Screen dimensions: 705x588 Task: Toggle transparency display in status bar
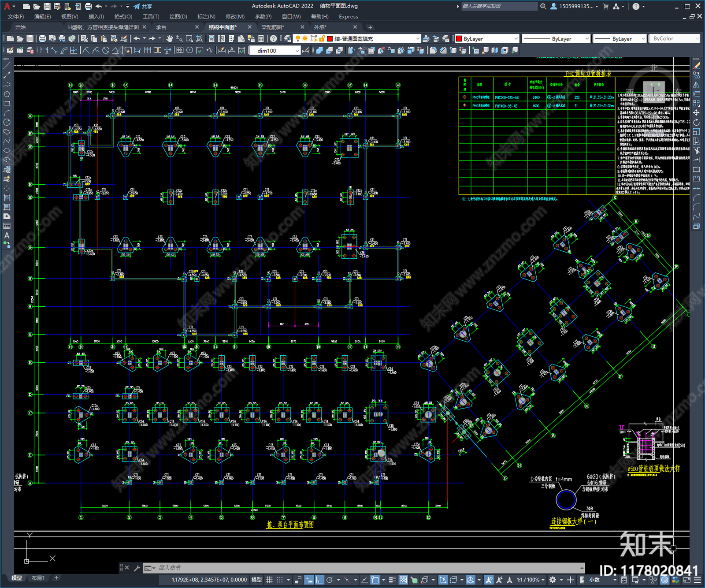click(403, 580)
